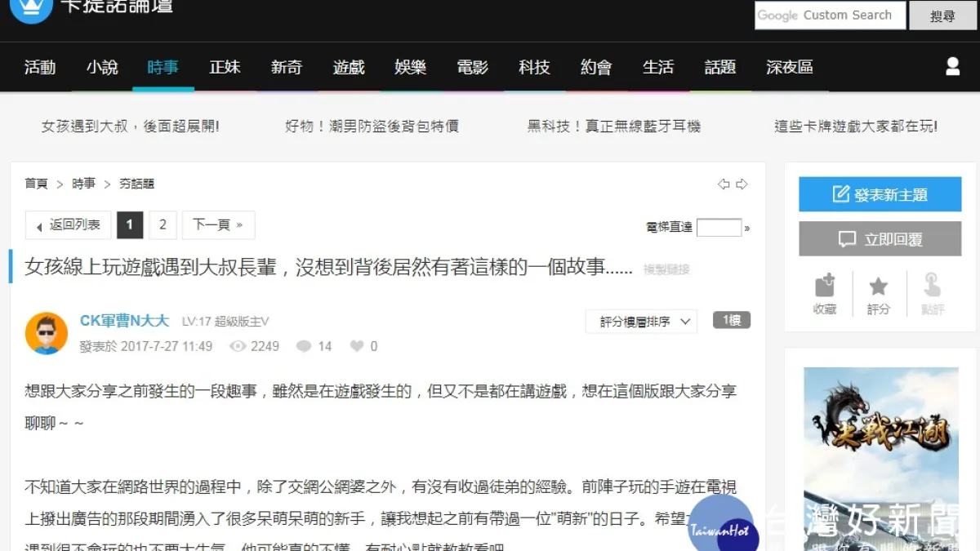Open the 正妹 navigation tab

coord(225,67)
